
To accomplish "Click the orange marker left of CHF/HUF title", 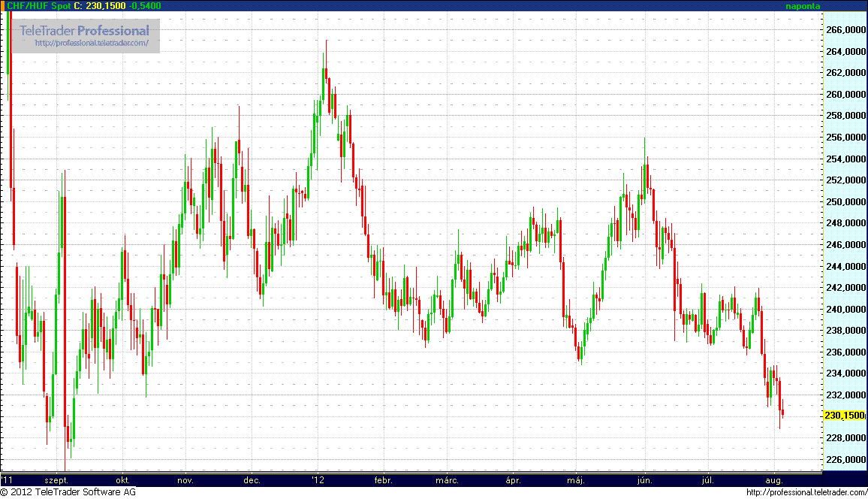I will (x=3, y=5).
